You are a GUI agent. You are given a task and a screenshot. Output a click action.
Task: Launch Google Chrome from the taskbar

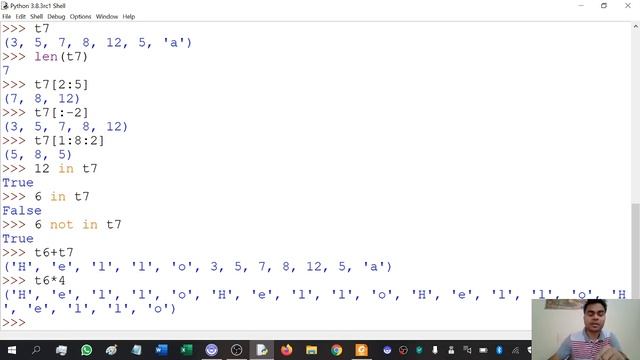[337, 350]
